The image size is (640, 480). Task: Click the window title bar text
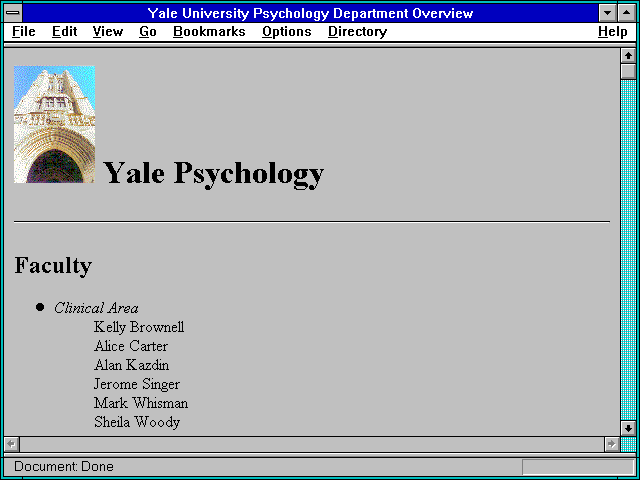point(310,13)
